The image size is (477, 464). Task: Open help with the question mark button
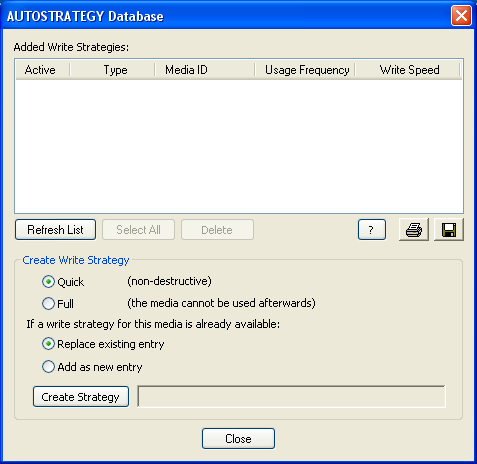[x=372, y=230]
